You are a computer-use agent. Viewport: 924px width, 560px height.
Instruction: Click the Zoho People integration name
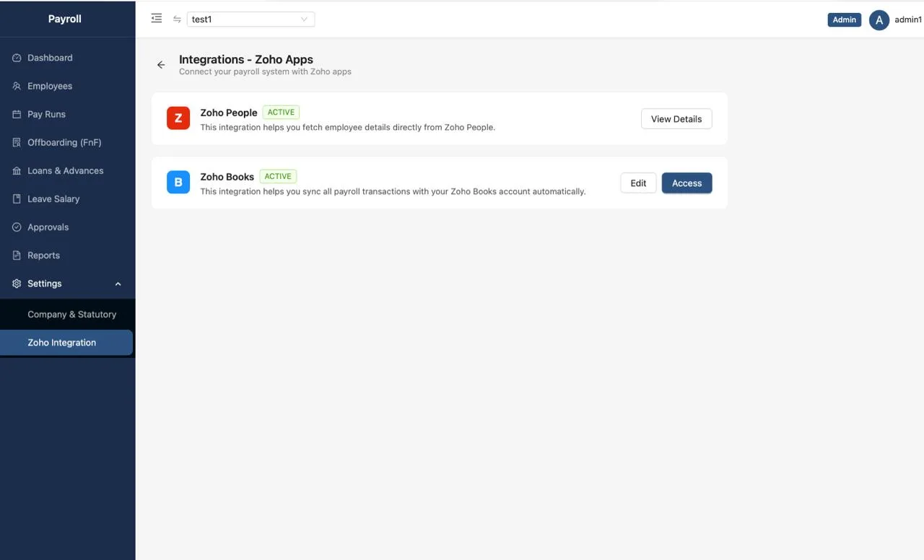point(229,113)
